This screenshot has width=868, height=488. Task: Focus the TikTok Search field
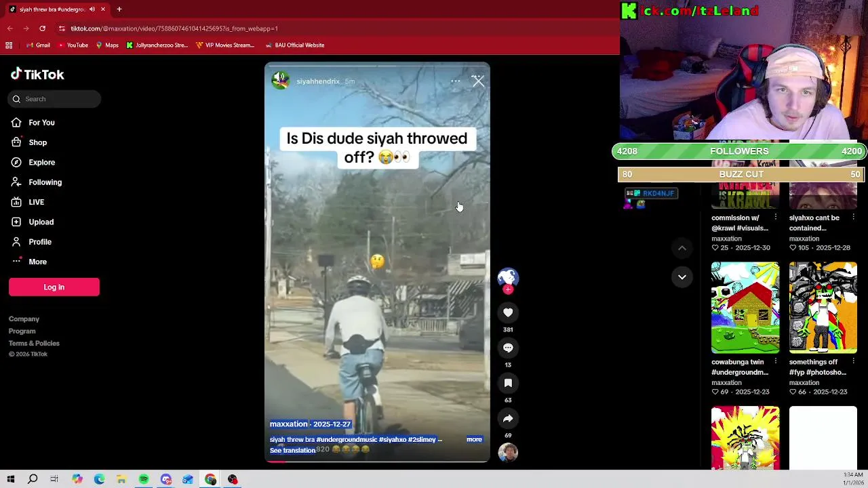(55, 99)
